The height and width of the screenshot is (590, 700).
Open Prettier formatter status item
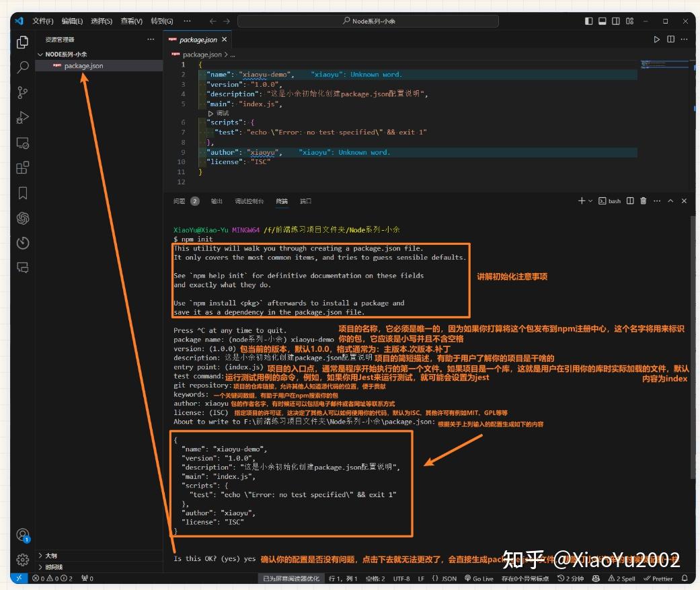[x=658, y=578]
